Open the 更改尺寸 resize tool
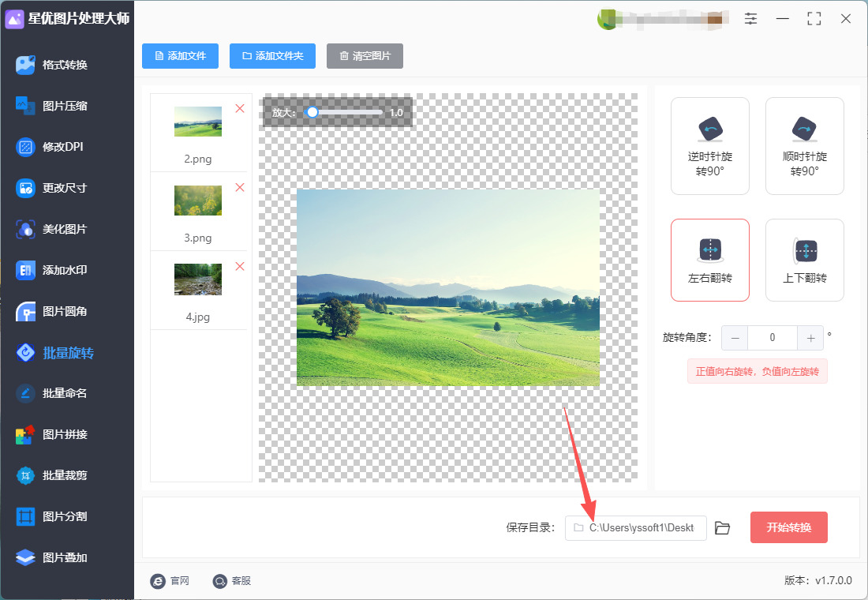 coord(52,188)
